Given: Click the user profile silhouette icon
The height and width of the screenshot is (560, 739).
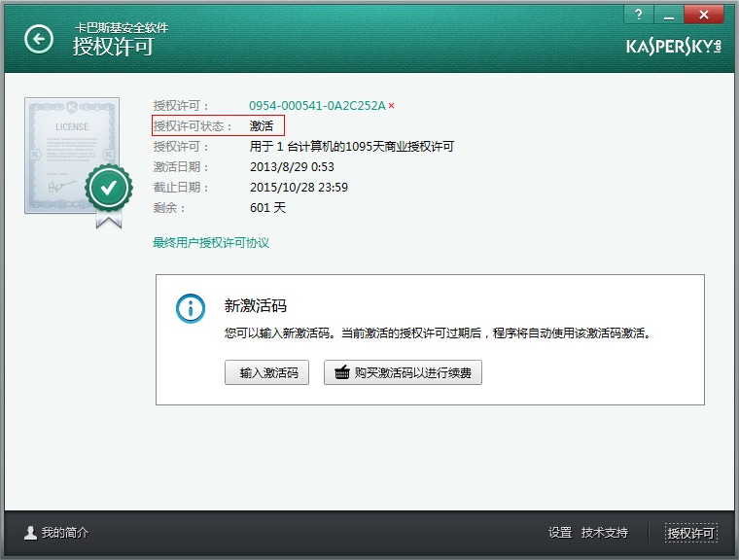Looking at the screenshot, I should pyautogui.click(x=31, y=533).
